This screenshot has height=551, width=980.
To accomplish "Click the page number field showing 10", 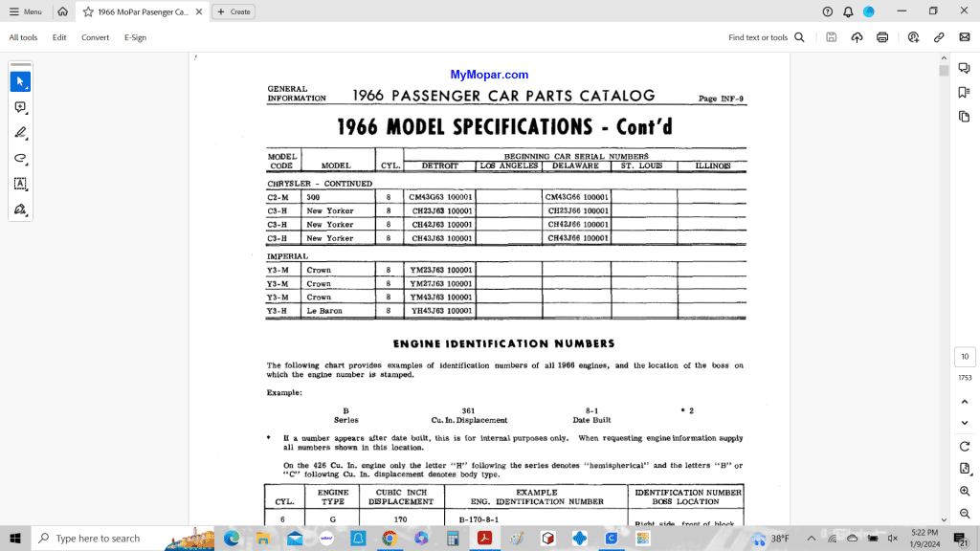I will point(965,357).
